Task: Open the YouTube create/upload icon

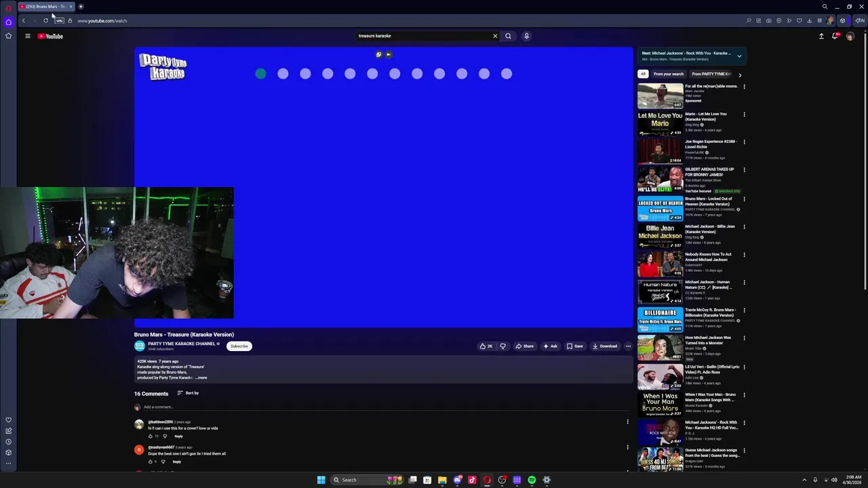Action: tap(821, 36)
